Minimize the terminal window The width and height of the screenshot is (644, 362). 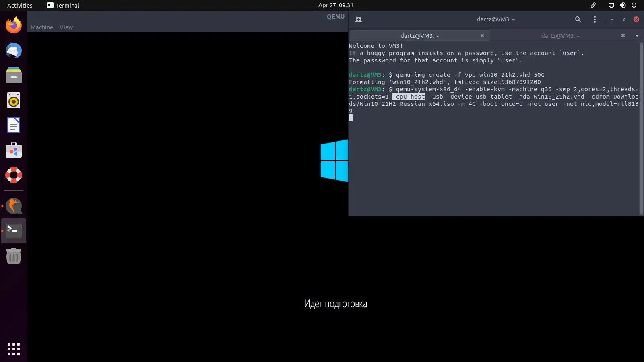612,19
